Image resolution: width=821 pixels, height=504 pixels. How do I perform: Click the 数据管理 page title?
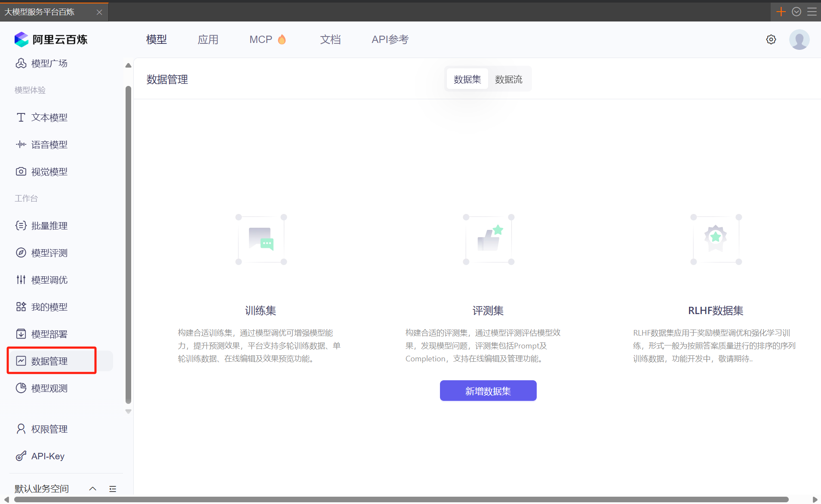point(167,79)
